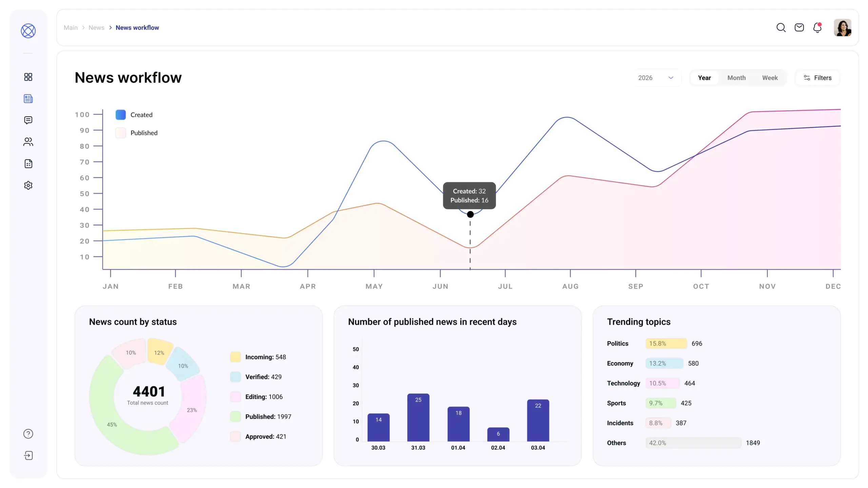
Task: Open the mail envelope icon in header
Action: coord(799,27)
